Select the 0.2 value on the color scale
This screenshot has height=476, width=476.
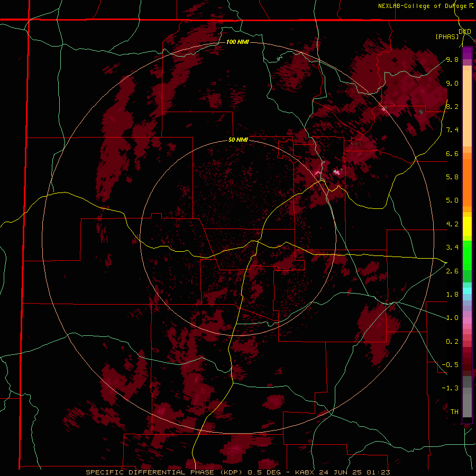(x=452, y=342)
